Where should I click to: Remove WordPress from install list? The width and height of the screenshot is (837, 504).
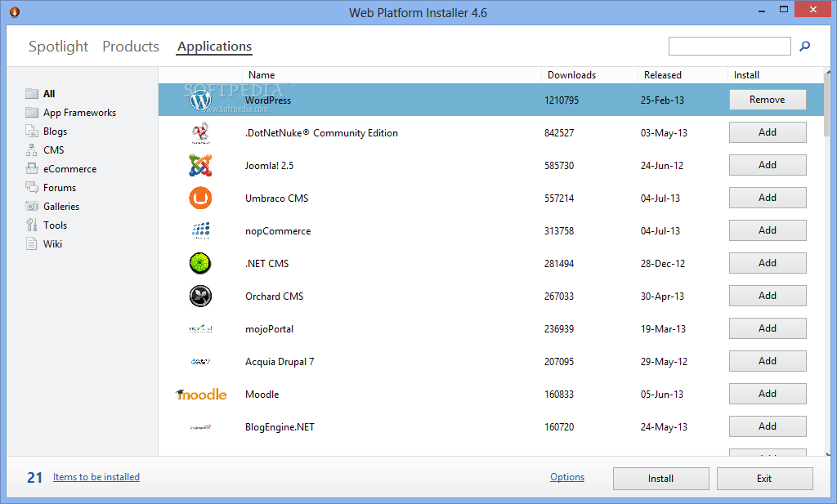click(x=768, y=100)
